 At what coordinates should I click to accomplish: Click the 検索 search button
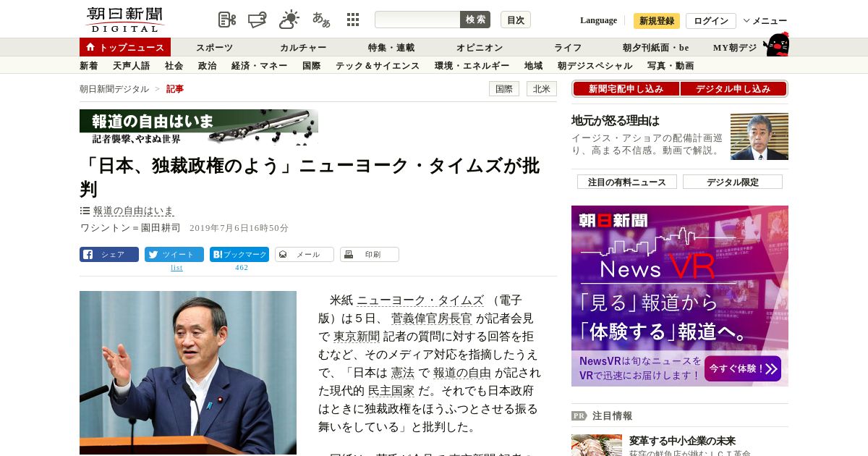tap(475, 20)
